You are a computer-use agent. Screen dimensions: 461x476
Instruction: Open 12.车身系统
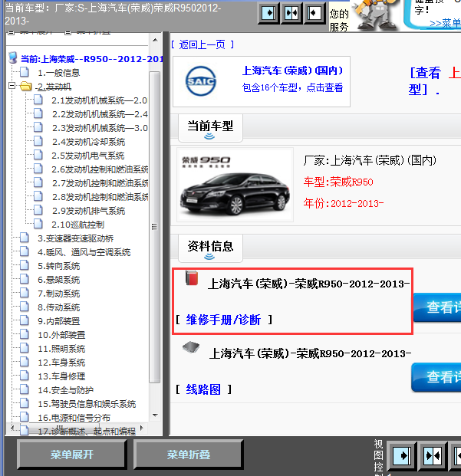tap(61, 363)
